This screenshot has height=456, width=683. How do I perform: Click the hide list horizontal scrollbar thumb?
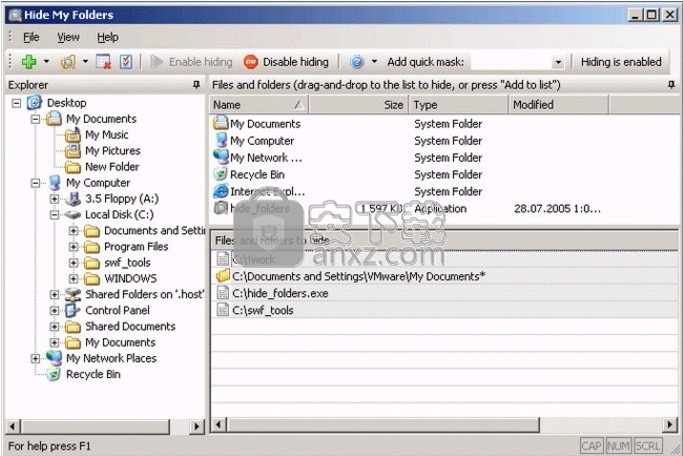pyautogui.click(x=383, y=425)
